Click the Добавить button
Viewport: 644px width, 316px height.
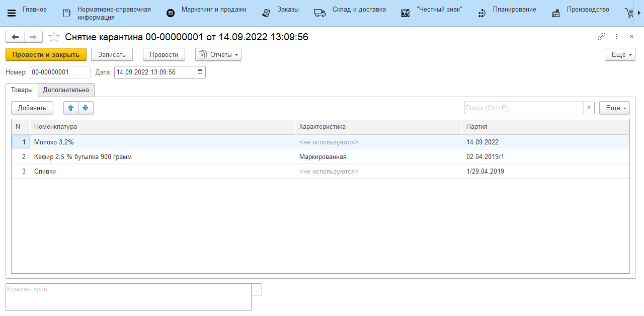(32, 108)
